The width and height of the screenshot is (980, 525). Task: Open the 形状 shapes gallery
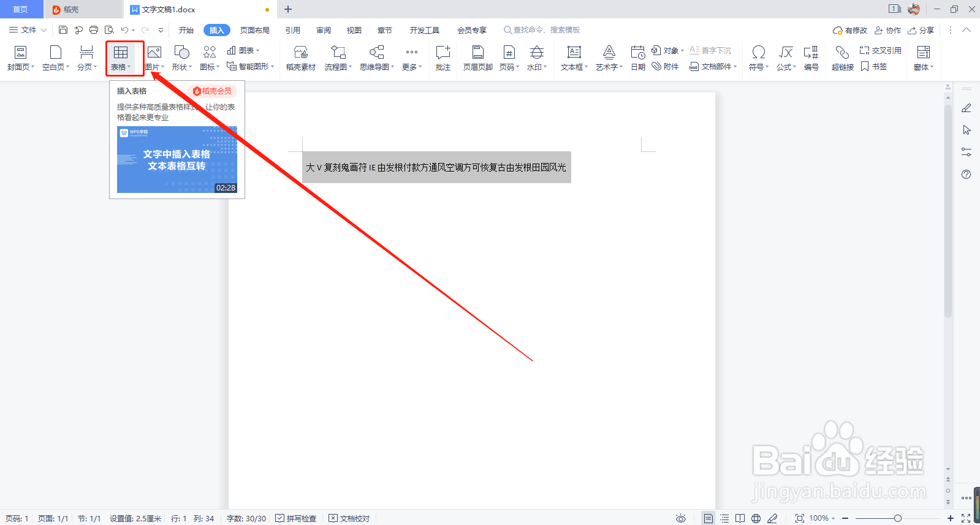[x=182, y=59]
